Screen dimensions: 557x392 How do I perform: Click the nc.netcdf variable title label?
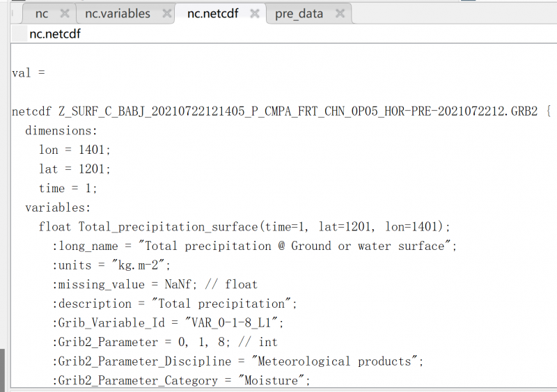pyautogui.click(x=55, y=33)
